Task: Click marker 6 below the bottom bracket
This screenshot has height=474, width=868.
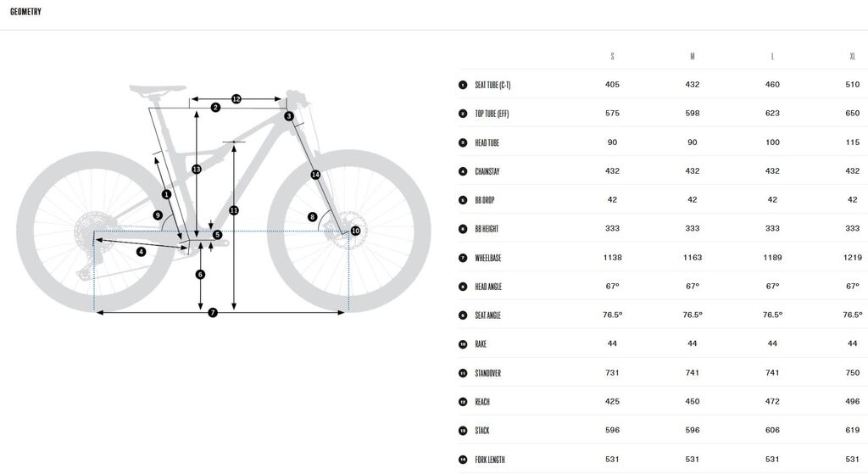Action: 200,274
